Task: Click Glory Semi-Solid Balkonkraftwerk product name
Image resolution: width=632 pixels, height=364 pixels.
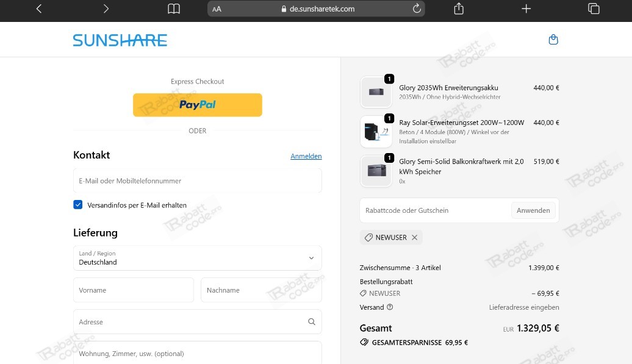Action: tap(461, 166)
